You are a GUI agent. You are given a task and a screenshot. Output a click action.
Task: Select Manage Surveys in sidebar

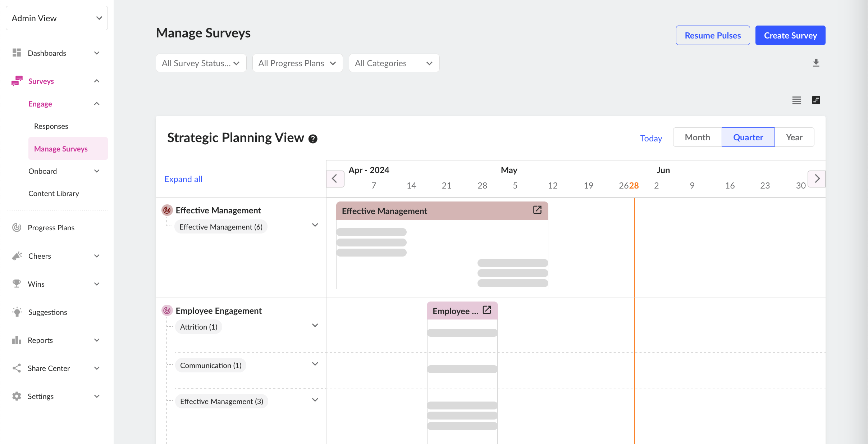click(68, 149)
